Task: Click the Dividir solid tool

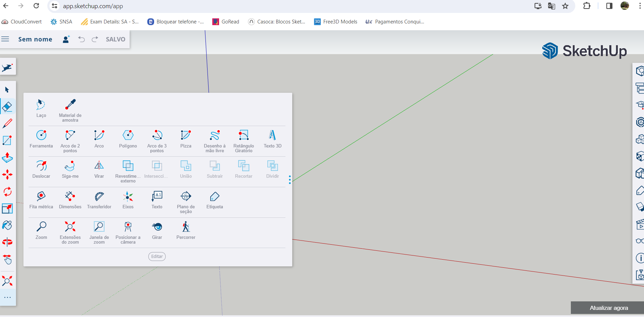Action: (x=273, y=169)
